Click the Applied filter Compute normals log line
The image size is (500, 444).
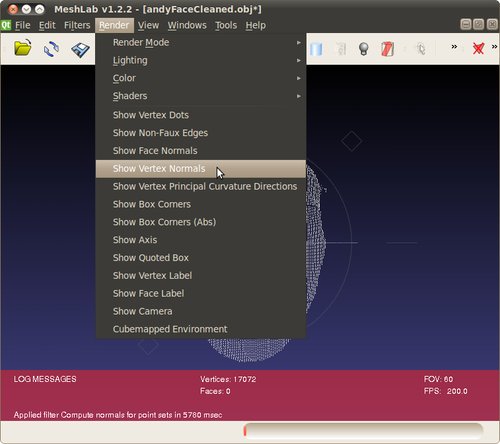coord(118,415)
